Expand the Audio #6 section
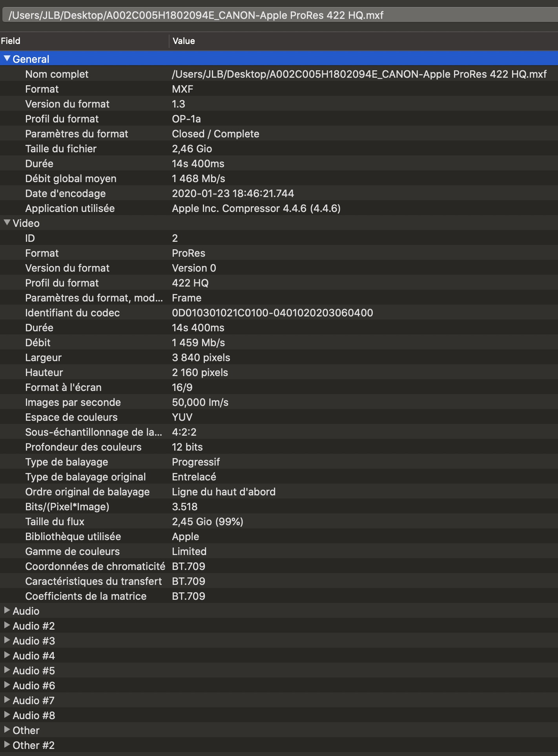 7,685
